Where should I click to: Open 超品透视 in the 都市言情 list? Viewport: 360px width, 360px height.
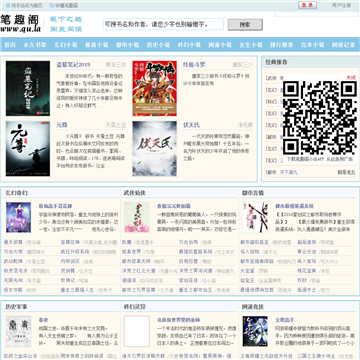307,242
